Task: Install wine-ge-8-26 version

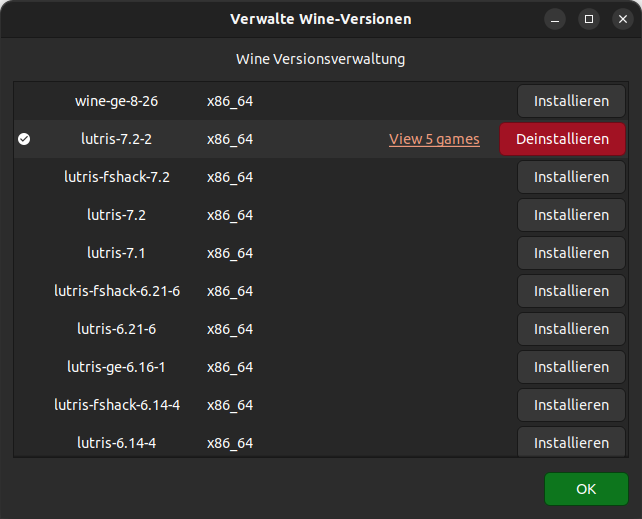Action: (x=571, y=101)
